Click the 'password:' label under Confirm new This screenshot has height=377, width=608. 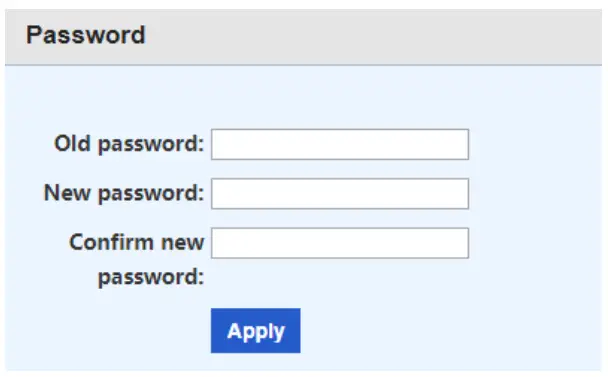click(x=151, y=277)
